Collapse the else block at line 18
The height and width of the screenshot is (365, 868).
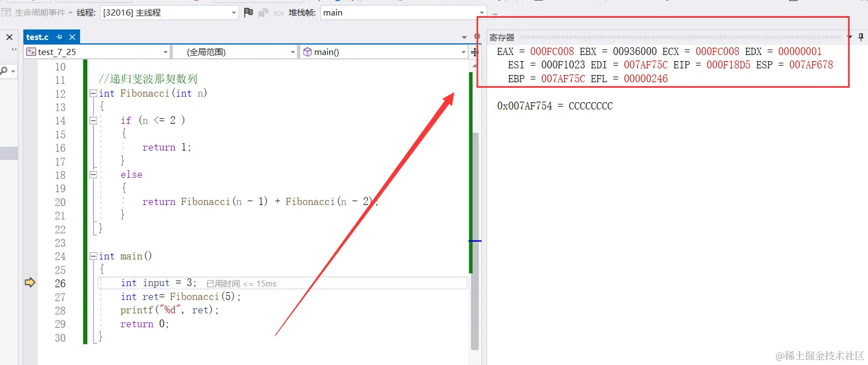click(x=93, y=174)
